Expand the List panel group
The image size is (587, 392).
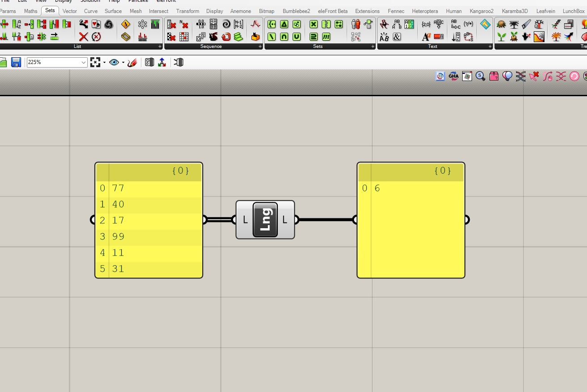point(160,47)
